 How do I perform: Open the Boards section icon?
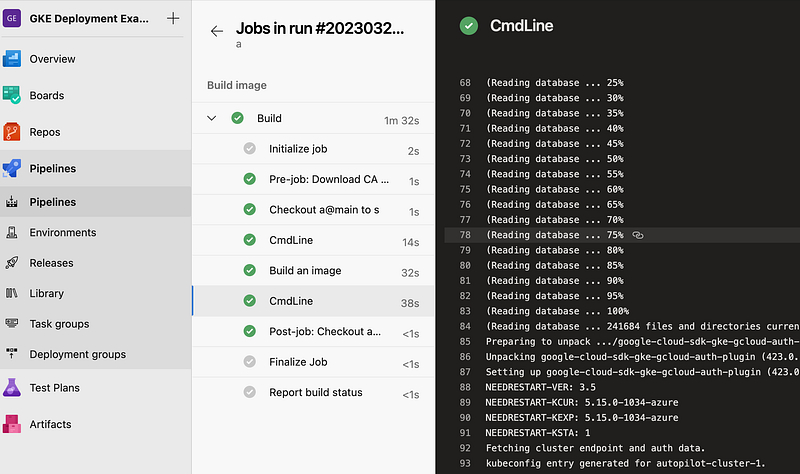[x=12, y=95]
